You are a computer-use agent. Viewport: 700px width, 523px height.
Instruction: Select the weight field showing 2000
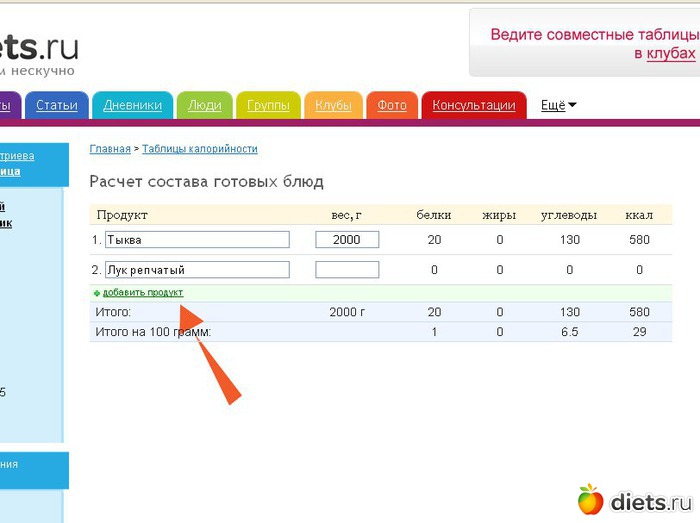pos(347,240)
